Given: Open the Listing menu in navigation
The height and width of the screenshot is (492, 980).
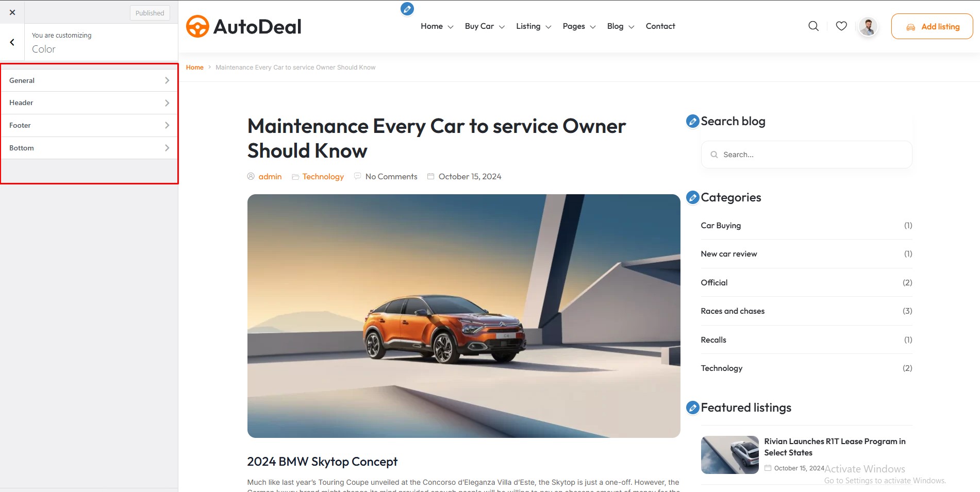Looking at the screenshot, I should point(534,26).
